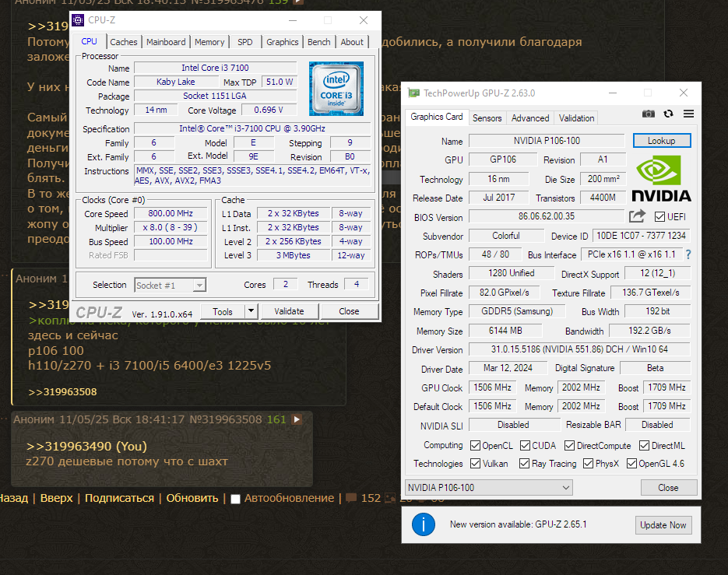Click the 800.00 MHz core speed value
This screenshot has width=728, height=575.
point(171,213)
